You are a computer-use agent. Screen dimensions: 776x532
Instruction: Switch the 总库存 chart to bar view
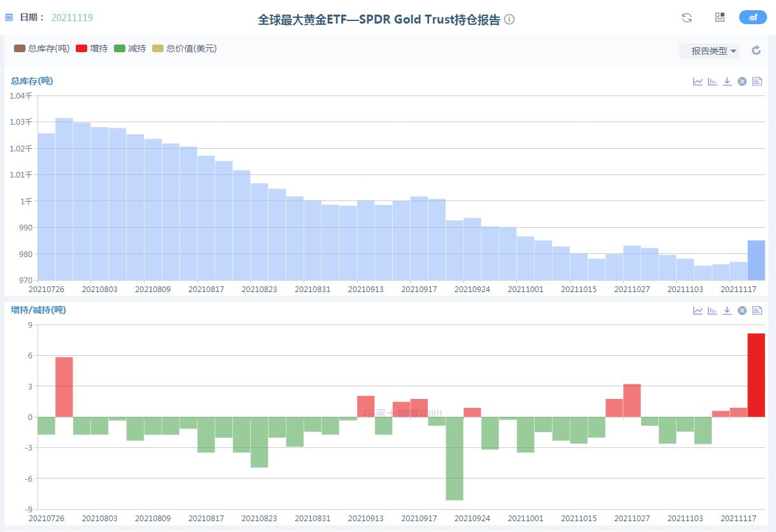pyautogui.click(x=712, y=81)
